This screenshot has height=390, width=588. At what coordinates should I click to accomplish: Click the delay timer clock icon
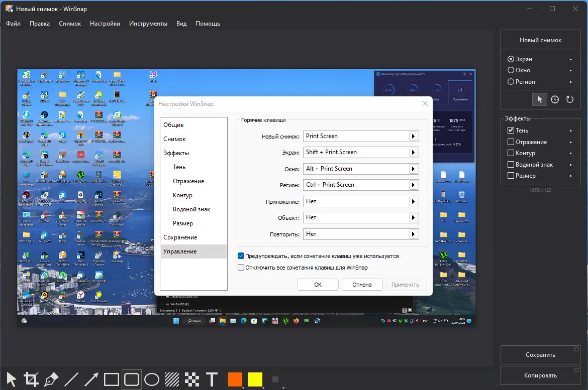coord(555,99)
